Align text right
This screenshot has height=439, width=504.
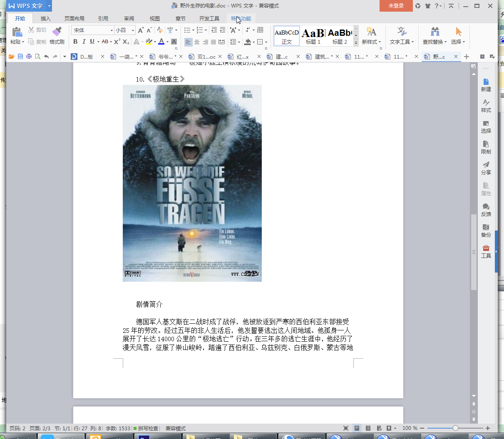point(205,42)
